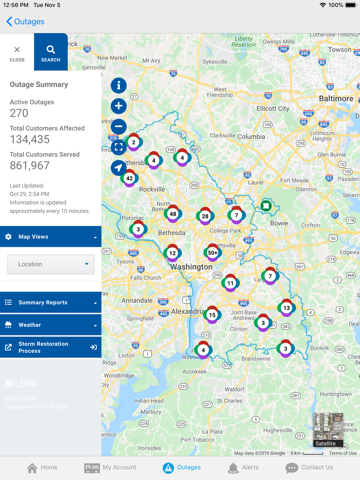This screenshot has height=480, width=360.
Task: Open the Location dropdown
Action: pyautogui.click(x=51, y=264)
